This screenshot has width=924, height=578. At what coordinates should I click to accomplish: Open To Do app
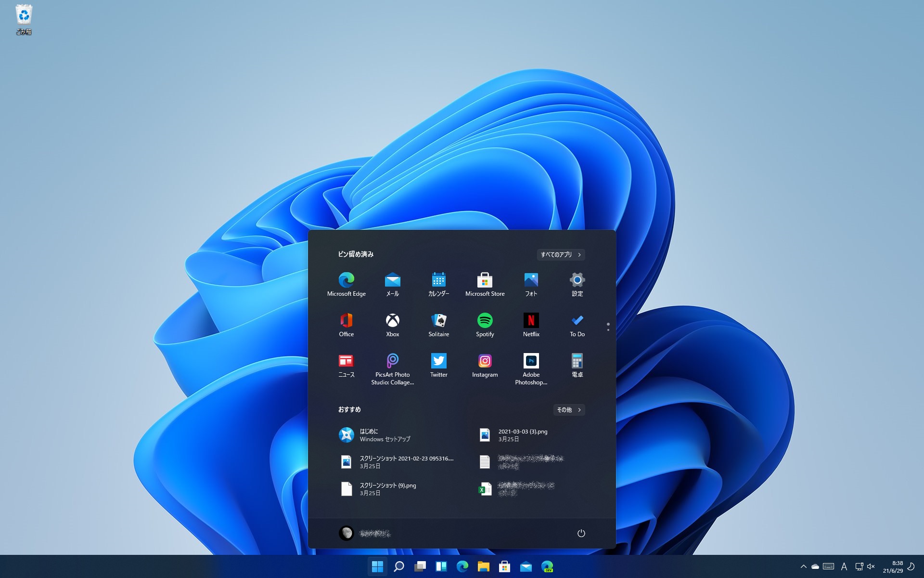(577, 325)
